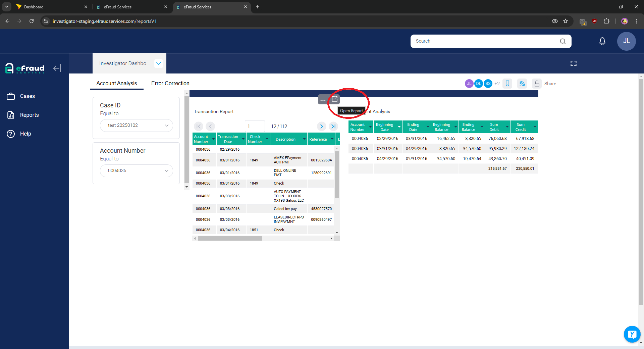Open Description column filter arrow
The height and width of the screenshot is (349, 644).
tap(304, 139)
